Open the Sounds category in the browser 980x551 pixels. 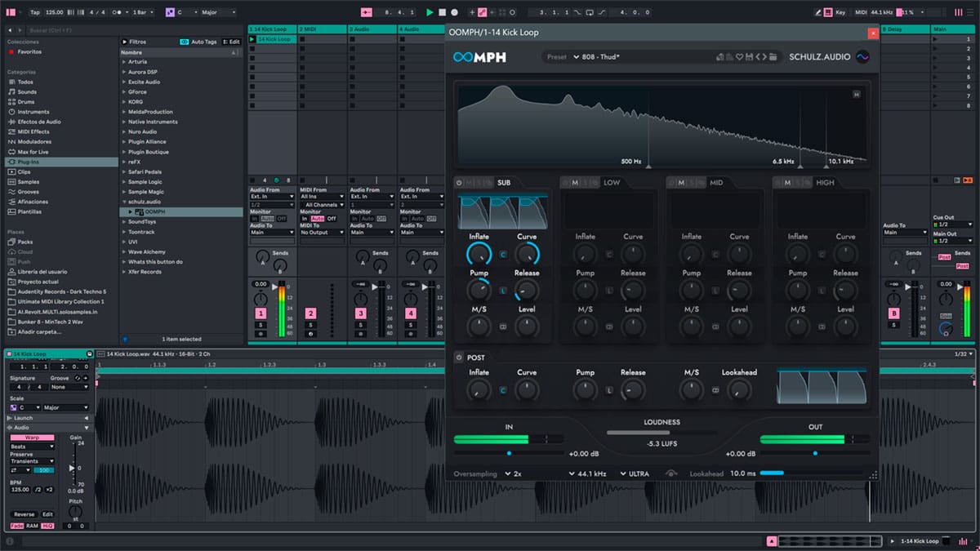tap(27, 92)
